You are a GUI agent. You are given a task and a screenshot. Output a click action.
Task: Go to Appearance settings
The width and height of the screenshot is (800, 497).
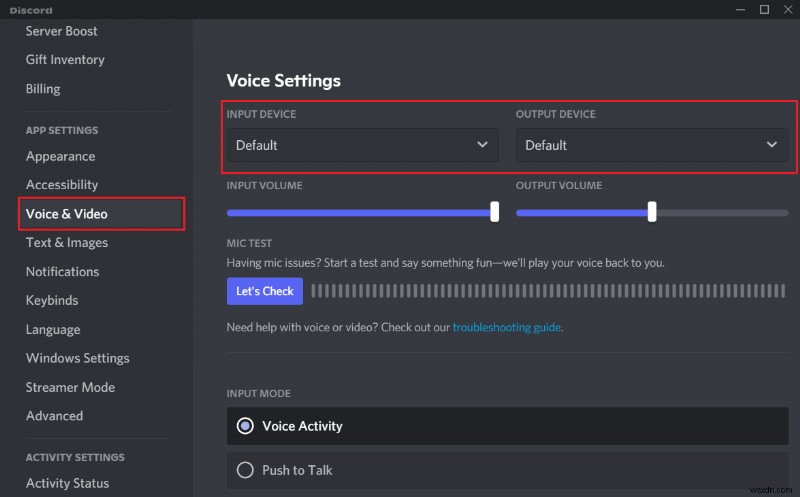point(60,156)
